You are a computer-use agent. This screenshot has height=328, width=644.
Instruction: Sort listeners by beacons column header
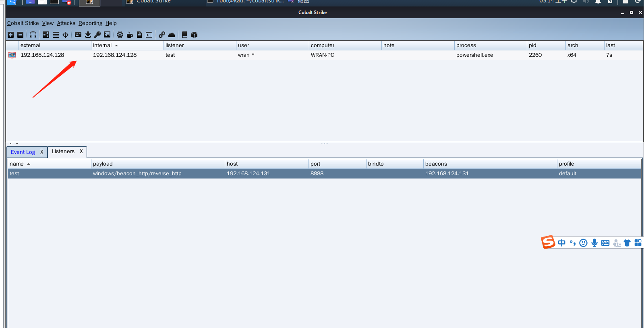pyautogui.click(x=490, y=164)
